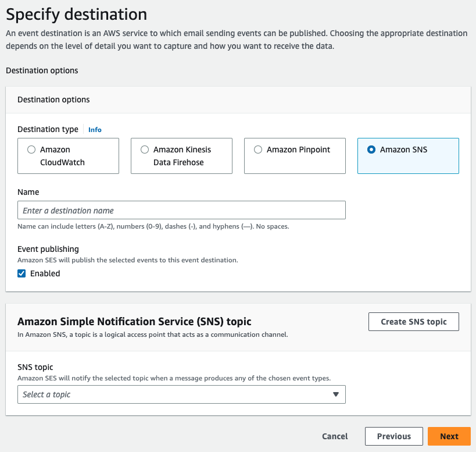The image size is (476, 452).
Task: Pick Amazon Pinpoint as destination
Action: pyautogui.click(x=258, y=150)
